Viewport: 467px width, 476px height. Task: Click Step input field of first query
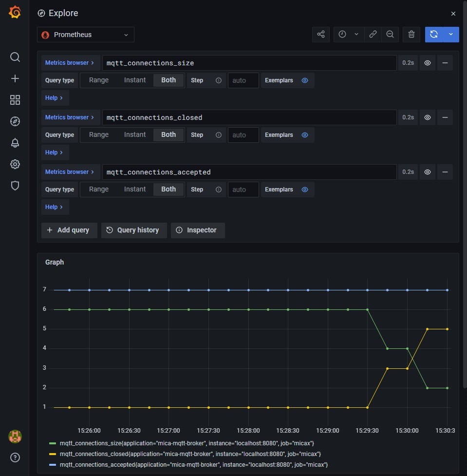click(243, 80)
